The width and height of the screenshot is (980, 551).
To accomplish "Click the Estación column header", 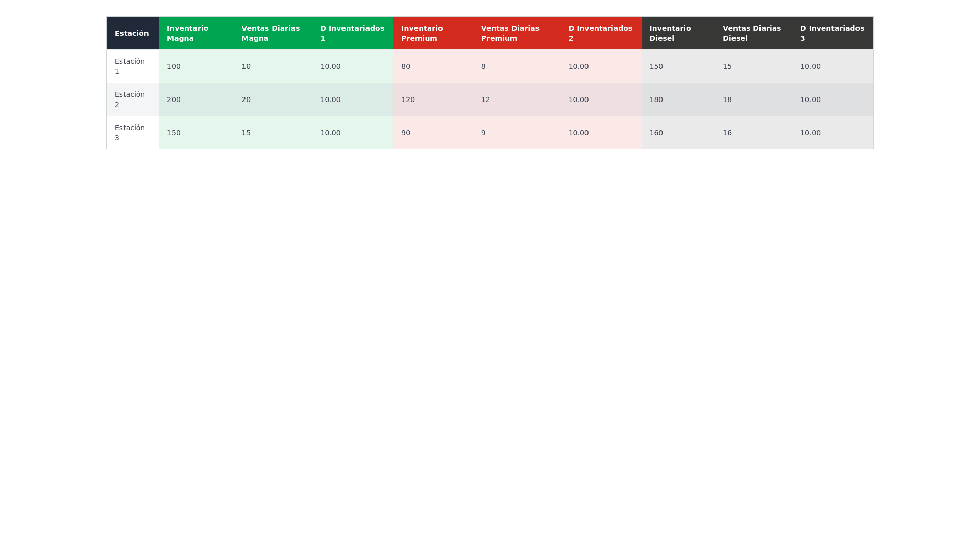I will pyautogui.click(x=132, y=33).
